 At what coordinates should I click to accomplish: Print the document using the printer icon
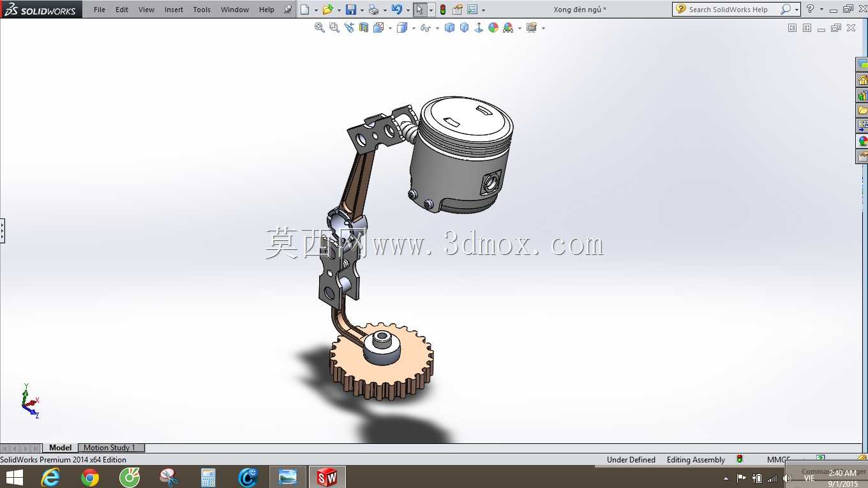[x=373, y=10]
